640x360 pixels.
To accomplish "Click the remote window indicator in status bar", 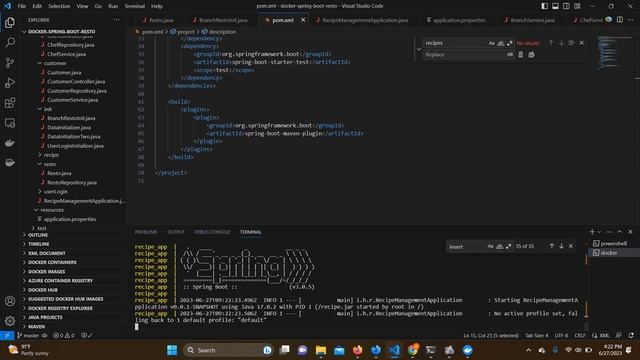I will coord(7,336).
